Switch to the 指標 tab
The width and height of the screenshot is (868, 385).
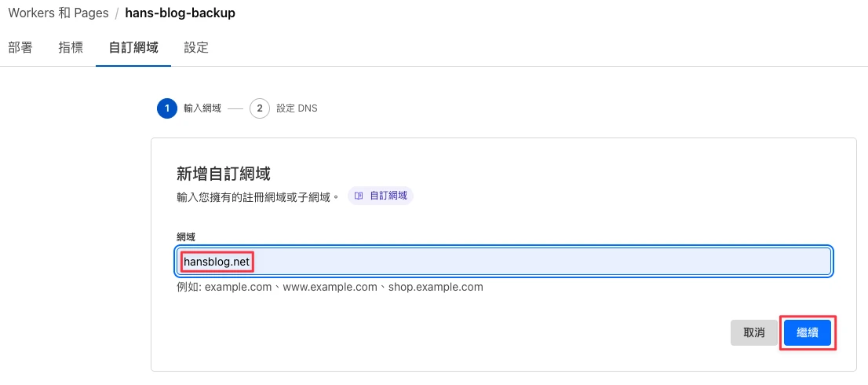[x=71, y=48]
